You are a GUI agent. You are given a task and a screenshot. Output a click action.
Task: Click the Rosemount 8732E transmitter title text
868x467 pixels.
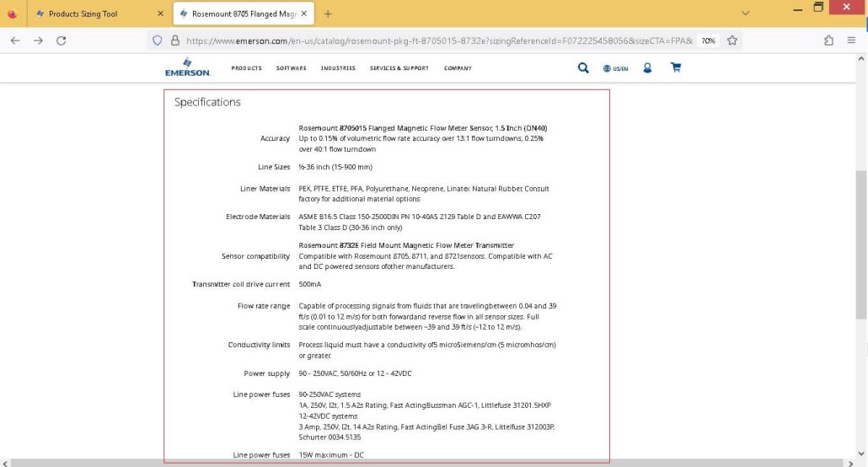click(x=406, y=245)
